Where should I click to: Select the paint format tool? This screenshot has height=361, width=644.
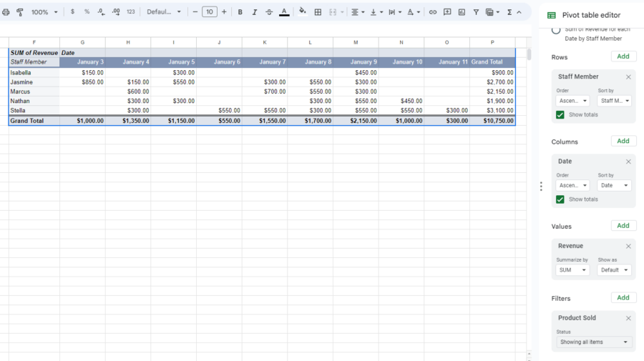[20, 12]
